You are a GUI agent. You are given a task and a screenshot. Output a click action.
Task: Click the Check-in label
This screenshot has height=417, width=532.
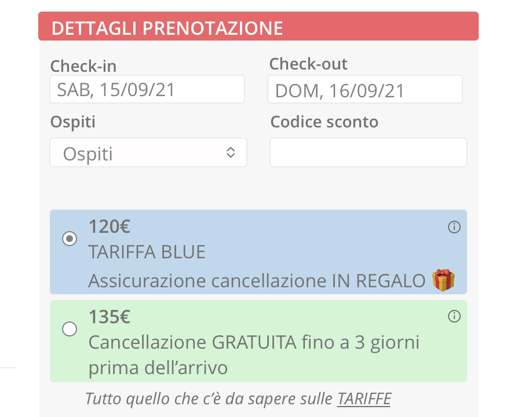[x=83, y=66]
